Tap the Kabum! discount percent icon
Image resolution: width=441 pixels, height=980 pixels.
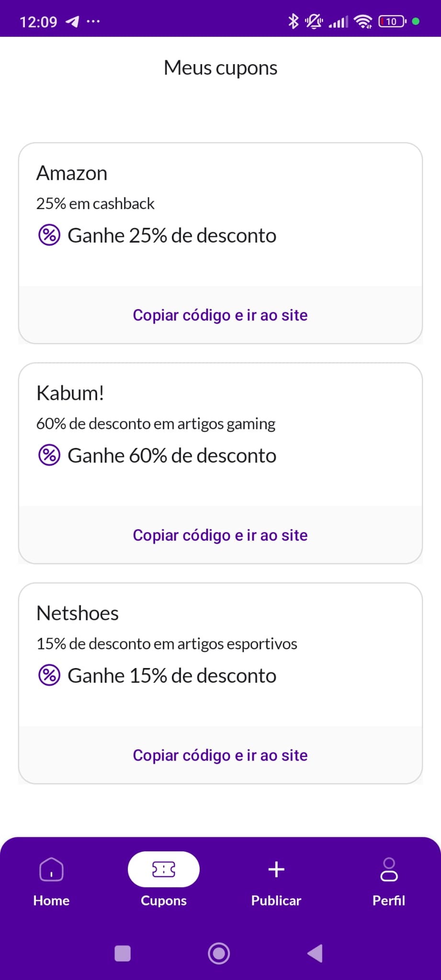coord(49,455)
